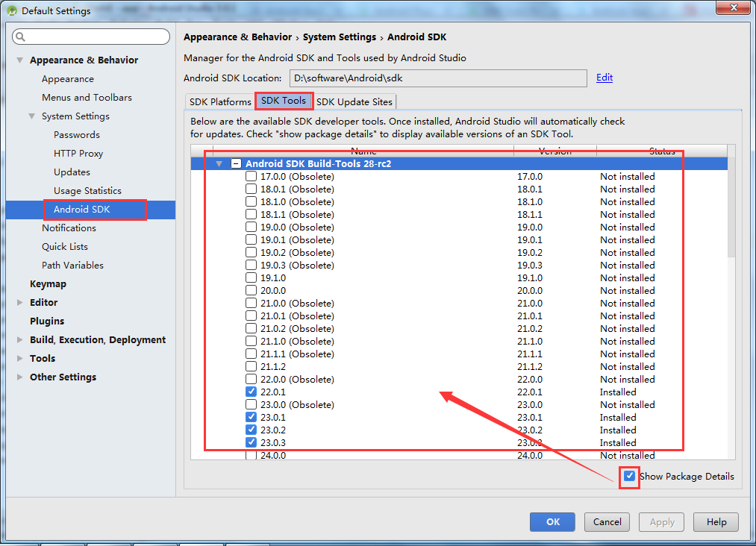Check the 23.0.0 (Obsolete) checkbox
The height and width of the screenshot is (546, 756).
click(252, 404)
